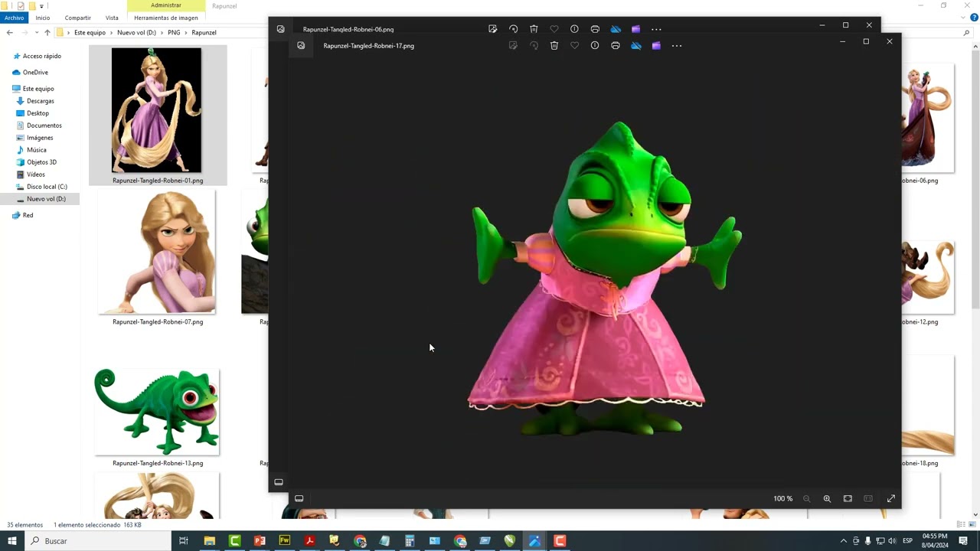Open the Compartir ribbon tab

78,18
